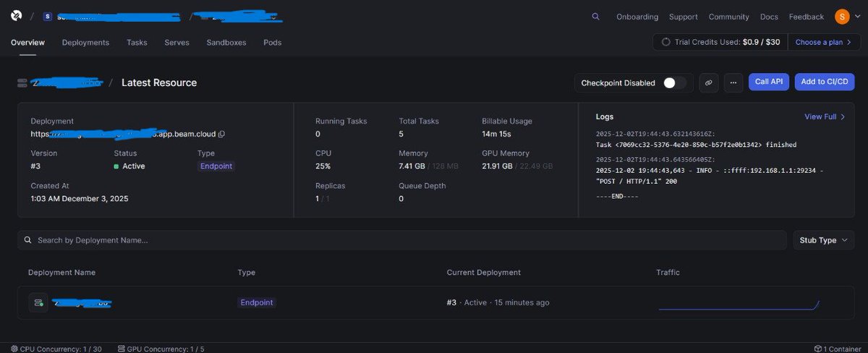Viewport: 868px width, 353px height.
Task: Click the Add to CI/CD button
Action: [x=825, y=82]
